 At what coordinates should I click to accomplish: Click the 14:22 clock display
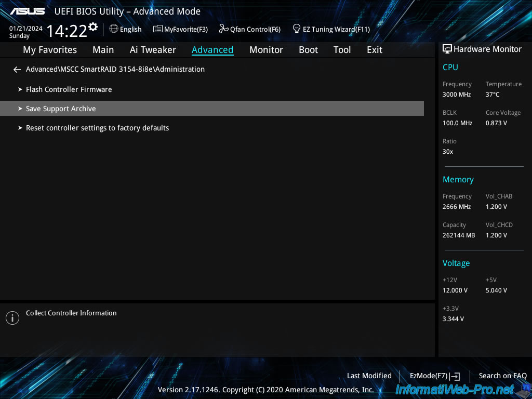66,31
